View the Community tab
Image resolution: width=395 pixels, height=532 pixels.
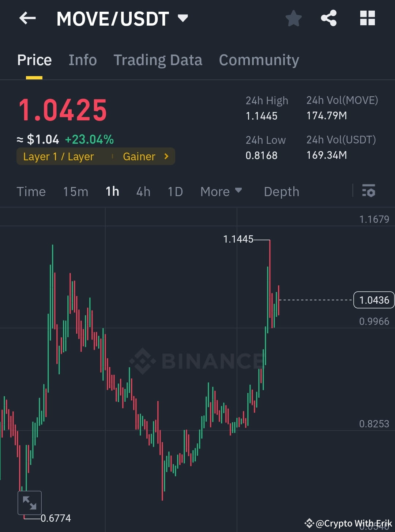(x=259, y=60)
